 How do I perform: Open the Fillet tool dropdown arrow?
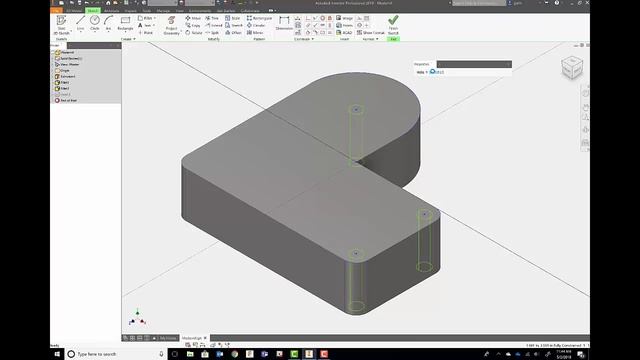[155, 18]
